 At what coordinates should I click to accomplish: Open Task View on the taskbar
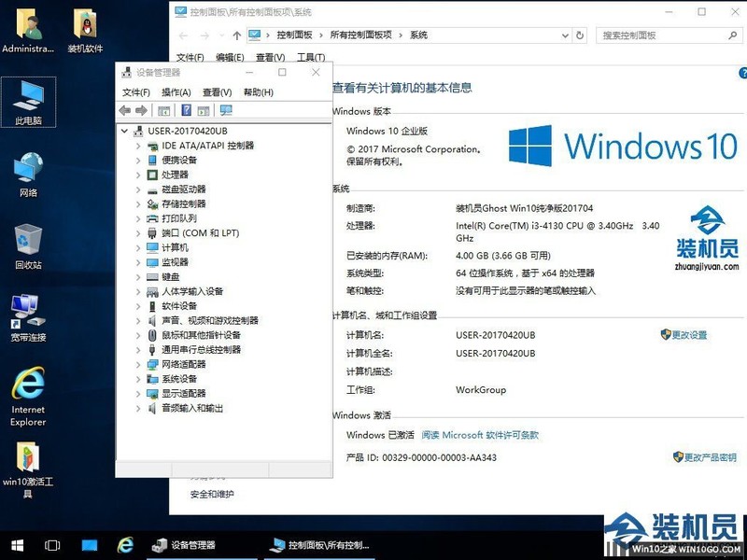(x=52, y=545)
